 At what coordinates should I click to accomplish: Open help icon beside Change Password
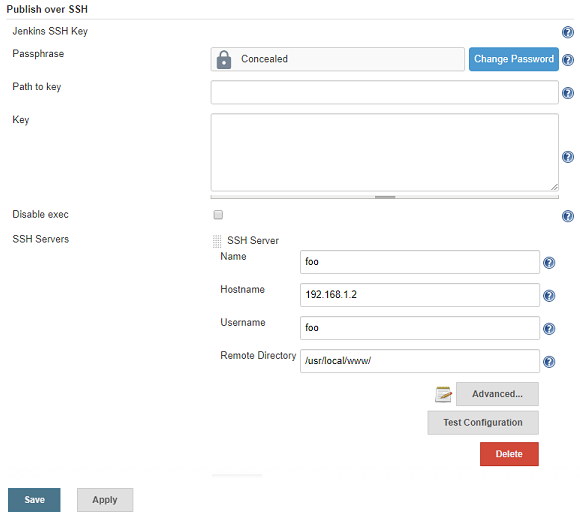point(567,60)
